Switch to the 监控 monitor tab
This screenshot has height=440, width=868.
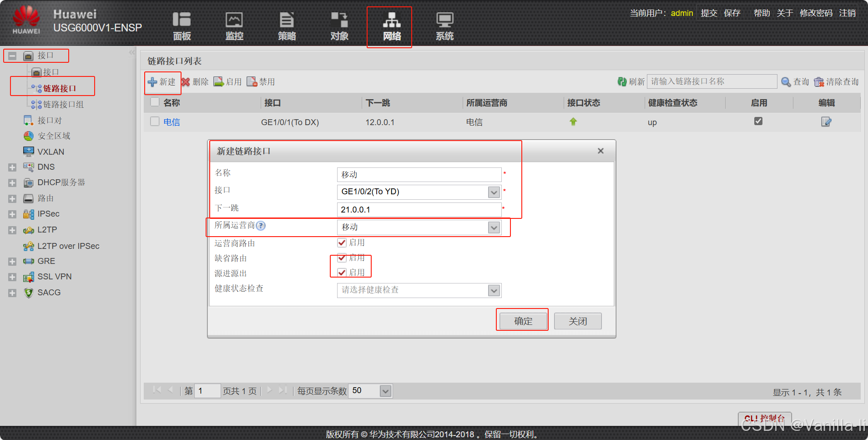click(x=234, y=26)
